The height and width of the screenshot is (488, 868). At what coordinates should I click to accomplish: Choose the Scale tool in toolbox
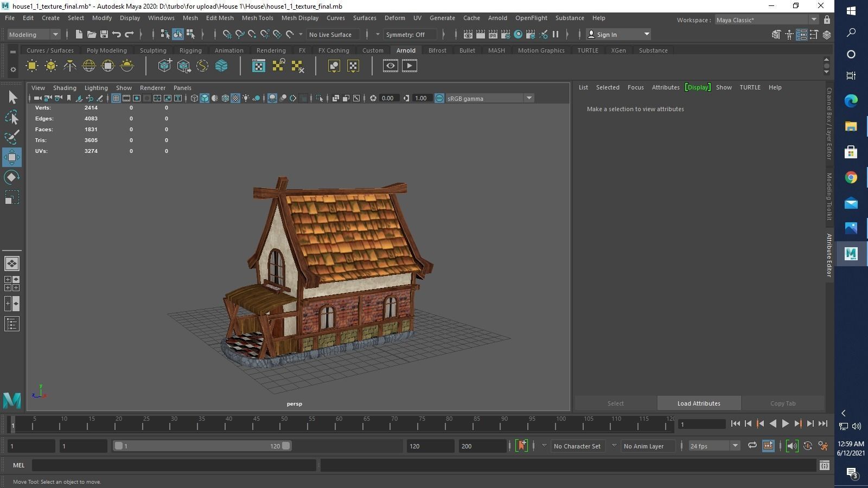coord(12,197)
